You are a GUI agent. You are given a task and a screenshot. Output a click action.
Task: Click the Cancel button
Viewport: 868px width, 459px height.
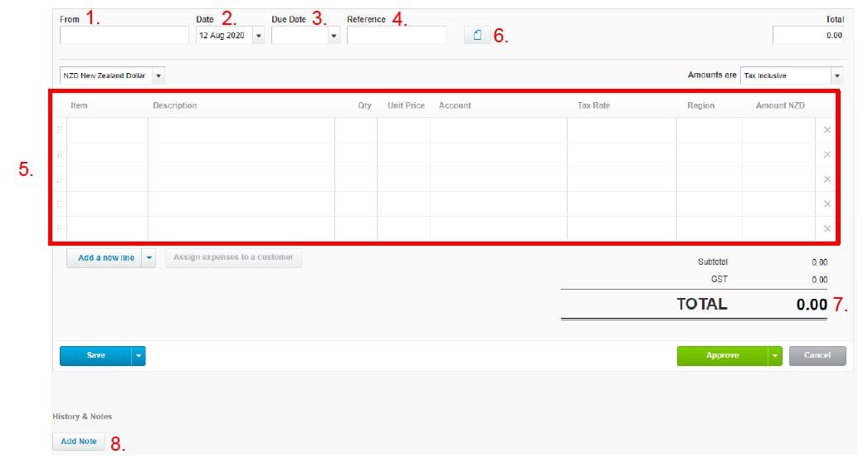817,356
